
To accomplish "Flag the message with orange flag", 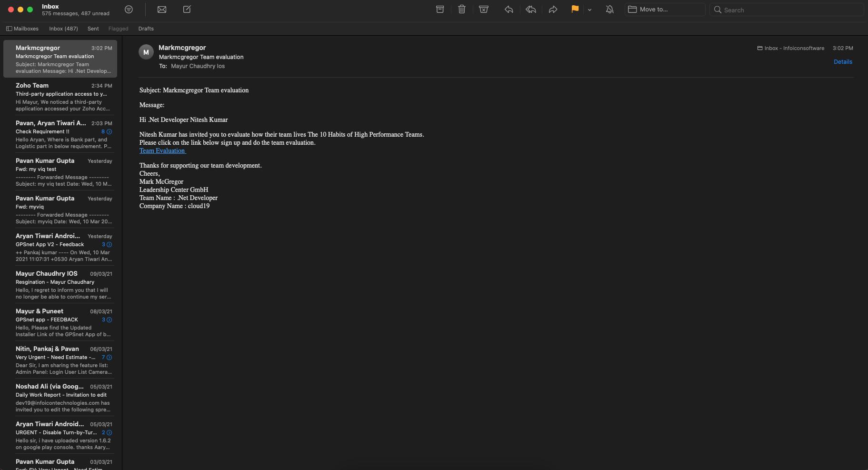I will pos(575,10).
